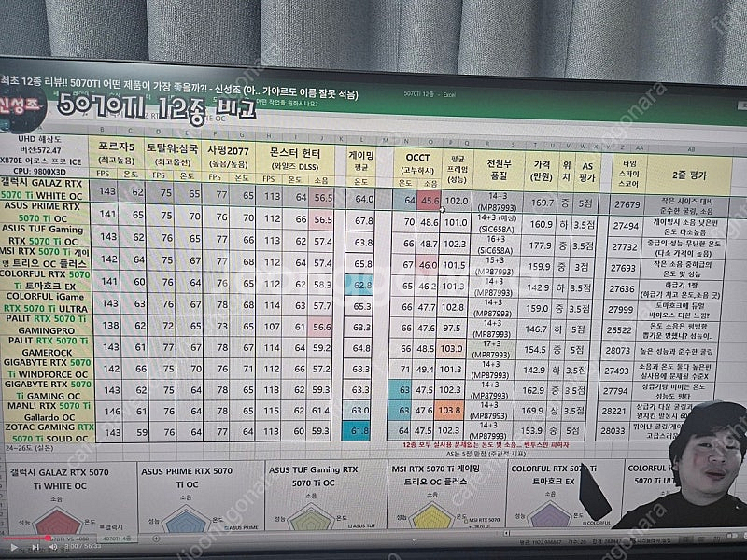Add a new sheet with the plus button
This screenshot has width=747, height=560.
click(x=157, y=539)
